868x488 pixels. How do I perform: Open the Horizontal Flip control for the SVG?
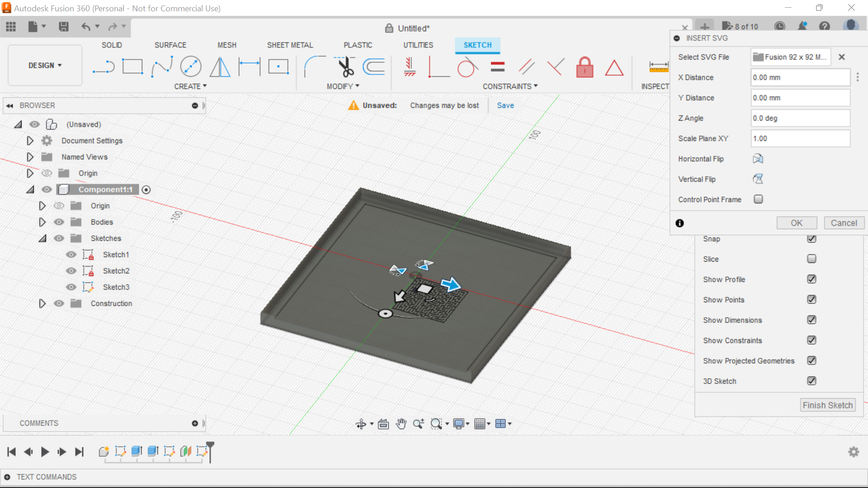tap(758, 159)
